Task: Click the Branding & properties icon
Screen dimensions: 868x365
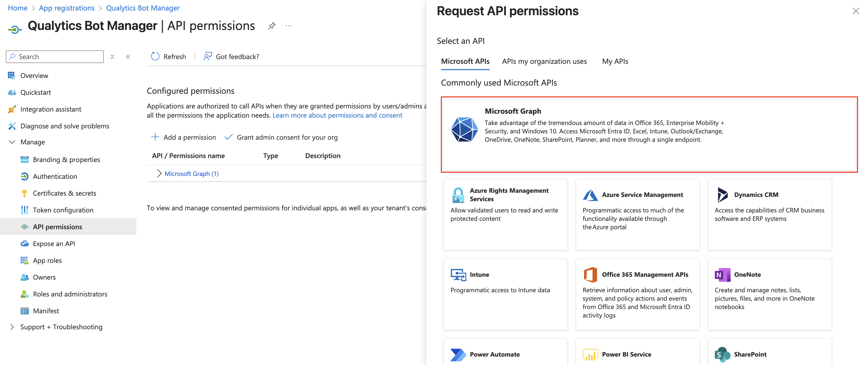Action: 25,160
